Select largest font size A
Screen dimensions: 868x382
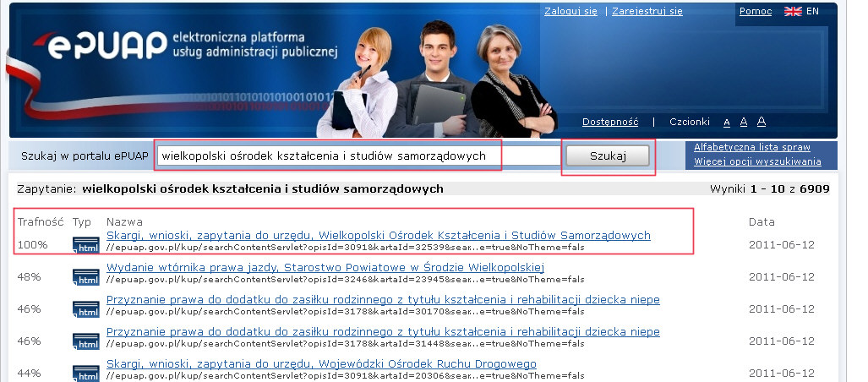tap(762, 122)
